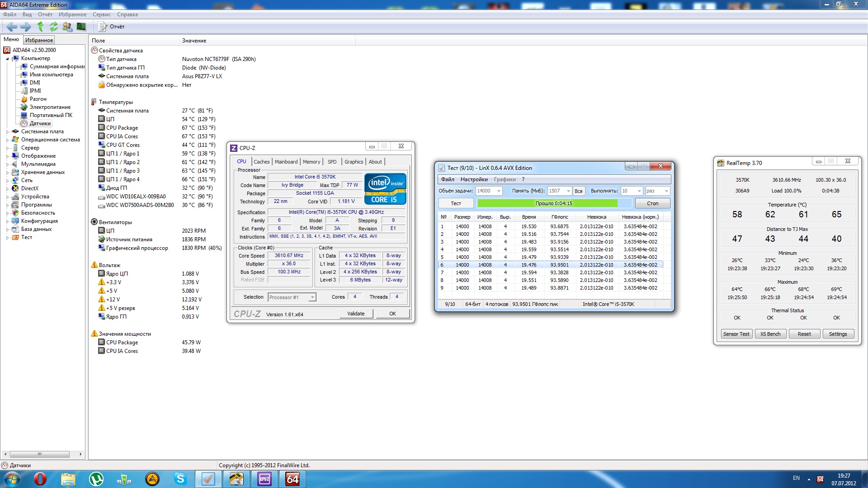
Task: Open the Выполнять count dropdown in LinX
Action: click(x=639, y=191)
